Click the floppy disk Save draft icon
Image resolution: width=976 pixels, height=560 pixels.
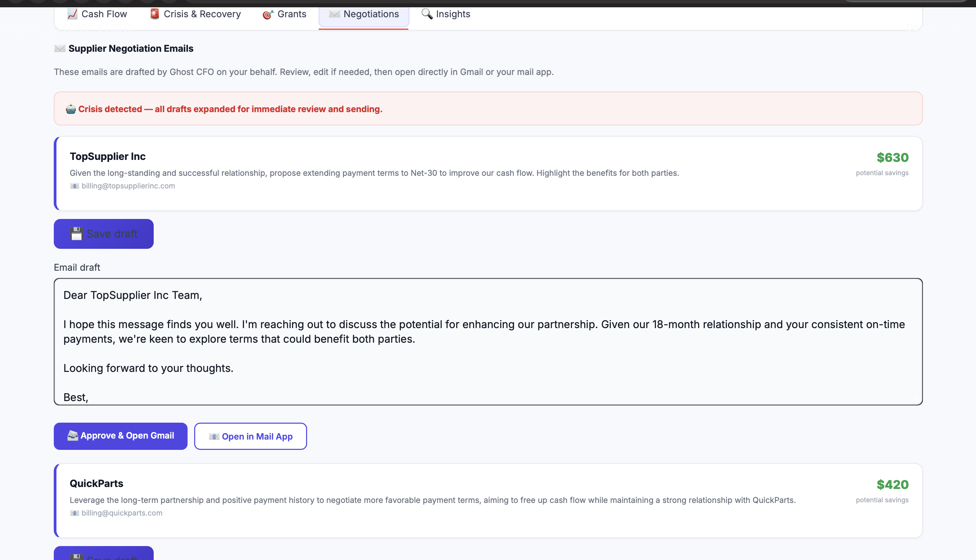click(x=76, y=234)
